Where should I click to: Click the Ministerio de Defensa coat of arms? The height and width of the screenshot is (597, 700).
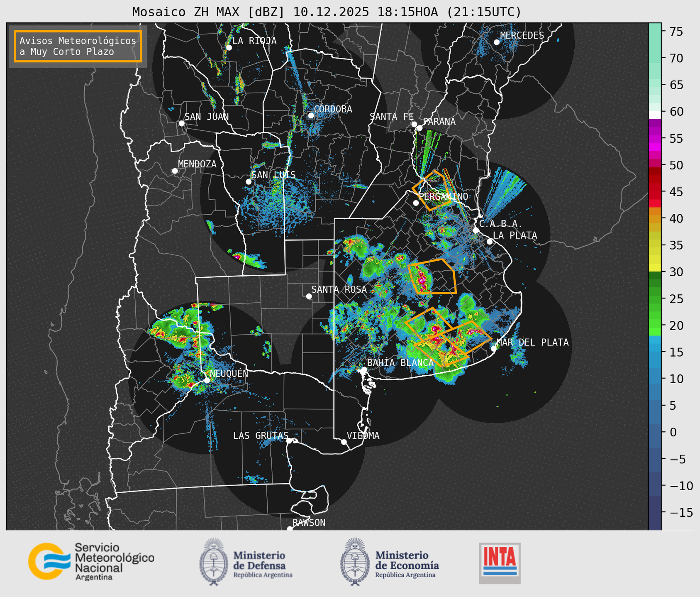pos(214,562)
